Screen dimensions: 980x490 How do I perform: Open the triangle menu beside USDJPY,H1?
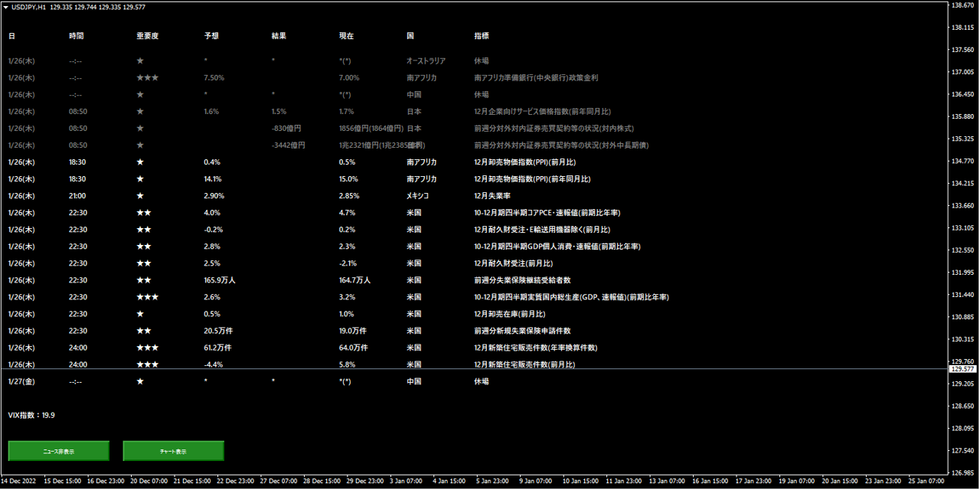point(5,7)
